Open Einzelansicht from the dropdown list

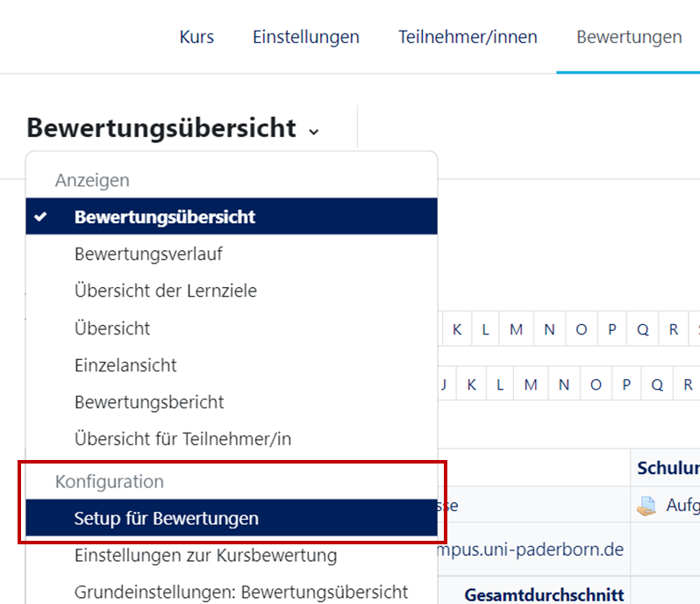pos(125,365)
